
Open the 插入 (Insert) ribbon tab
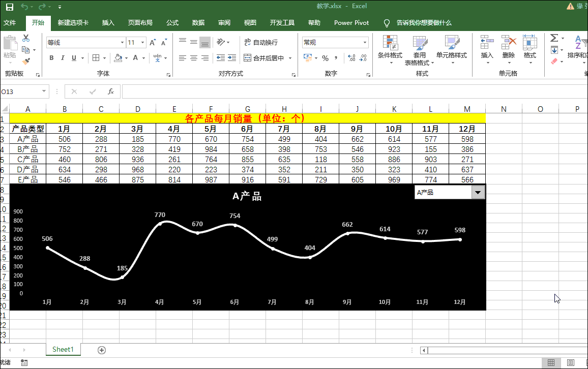pyautogui.click(x=108, y=23)
